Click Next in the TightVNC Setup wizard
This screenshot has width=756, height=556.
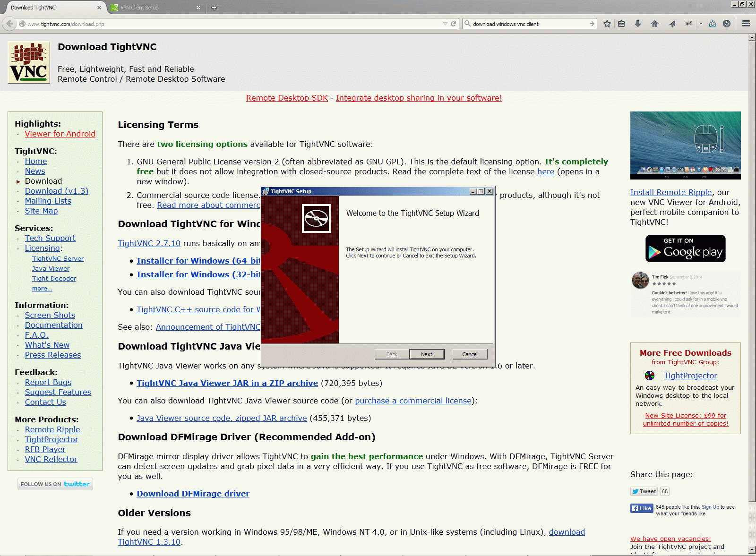click(427, 354)
